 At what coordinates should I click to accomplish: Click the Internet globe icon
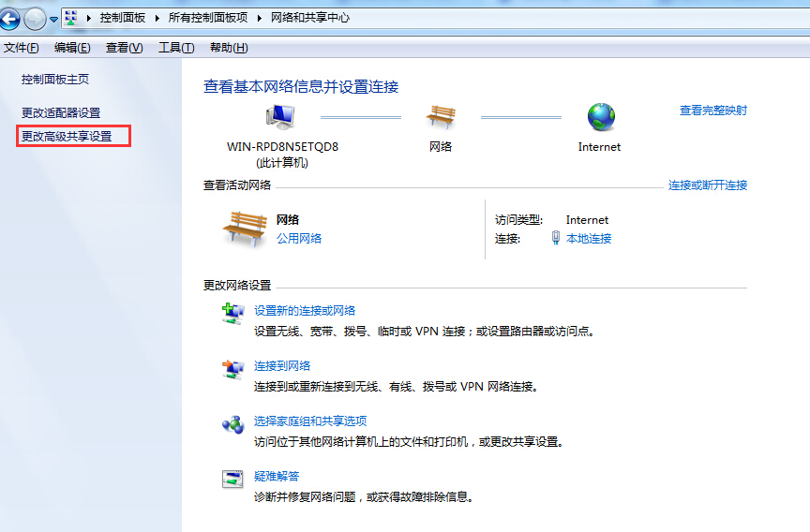tap(601, 117)
